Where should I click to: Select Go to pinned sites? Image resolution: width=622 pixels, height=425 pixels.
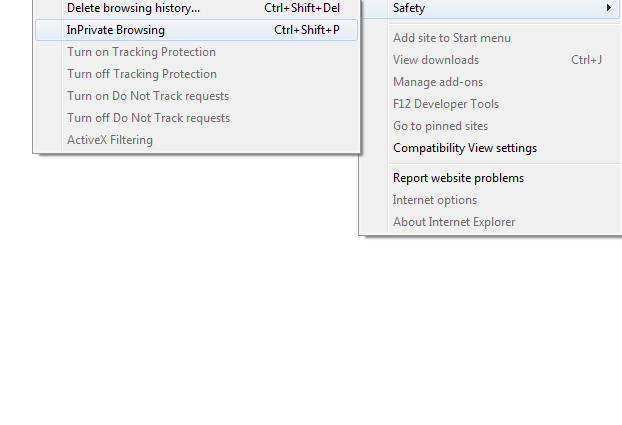441,126
